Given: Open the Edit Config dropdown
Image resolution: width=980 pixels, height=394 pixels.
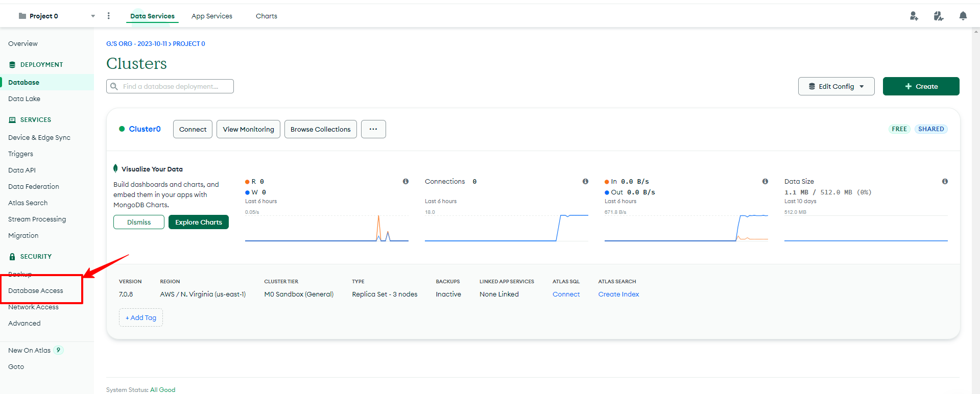Looking at the screenshot, I should coord(836,86).
